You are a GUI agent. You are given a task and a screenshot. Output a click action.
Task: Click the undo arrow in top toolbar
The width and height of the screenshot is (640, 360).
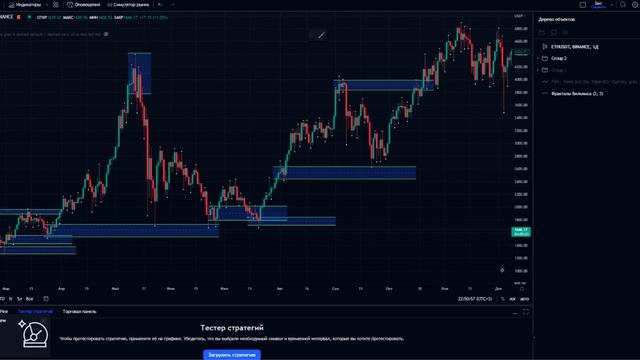(x=160, y=5)
